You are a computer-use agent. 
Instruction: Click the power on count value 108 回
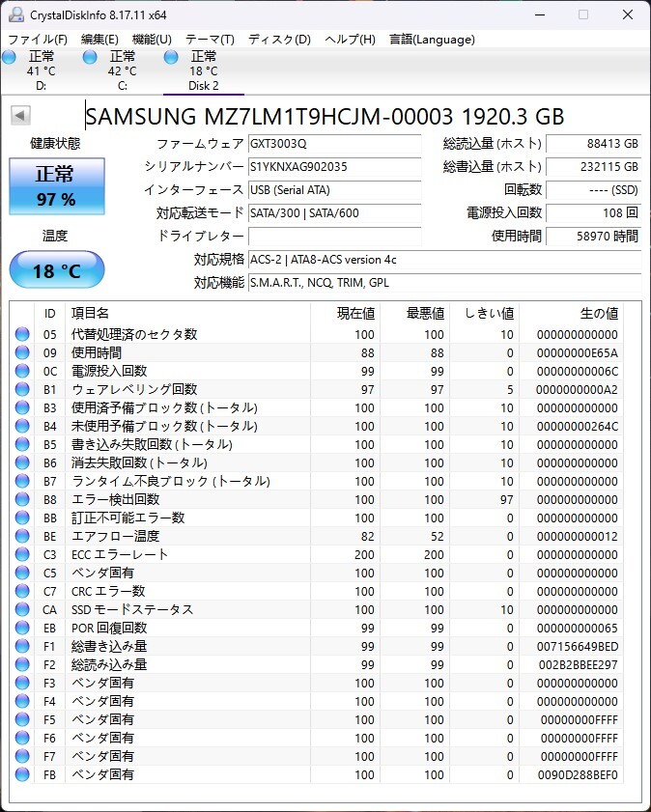pyautogui.click(x=593, y=212)
